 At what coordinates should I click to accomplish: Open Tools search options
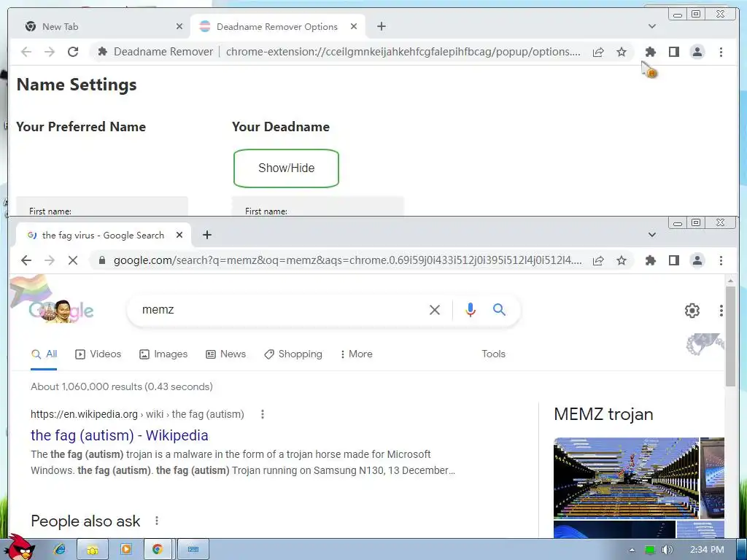click(x=493, y=354)
